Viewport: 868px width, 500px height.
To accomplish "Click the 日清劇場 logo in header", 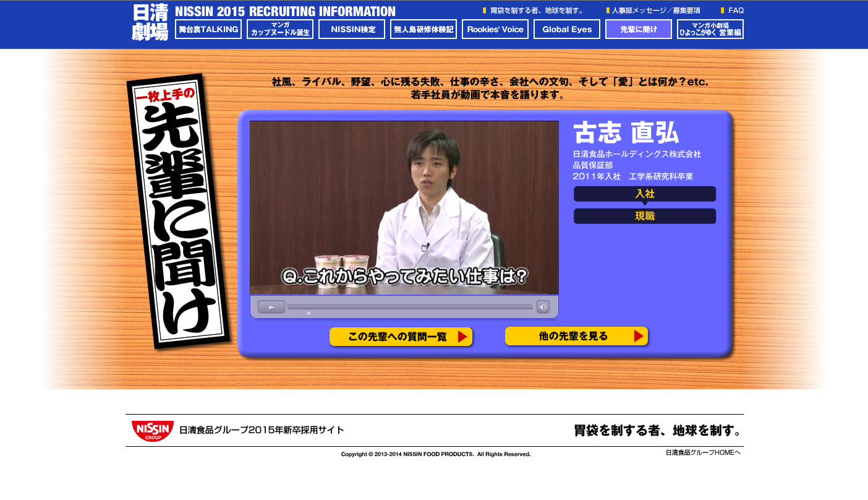I will point(150,22).
